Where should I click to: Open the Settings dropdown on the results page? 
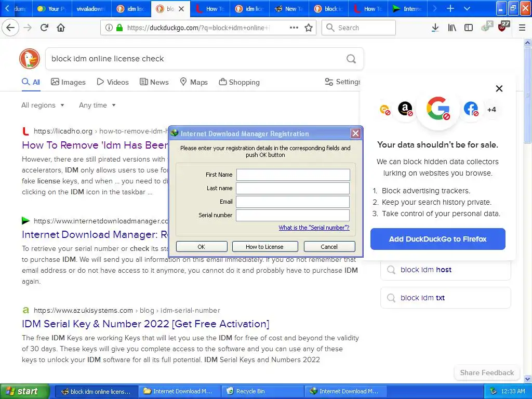click(x=343, y=82)
